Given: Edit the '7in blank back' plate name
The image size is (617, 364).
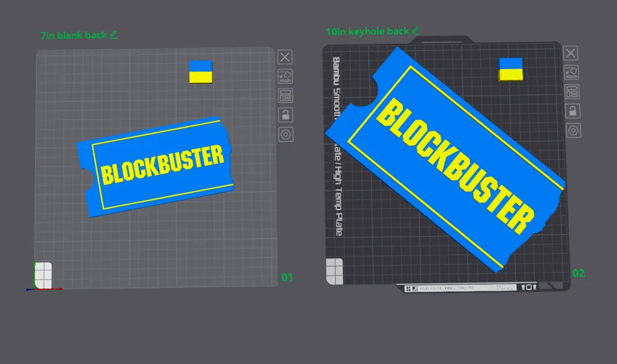Looking at the screenshot, I should pyautogui.click(x=114, y=35).
